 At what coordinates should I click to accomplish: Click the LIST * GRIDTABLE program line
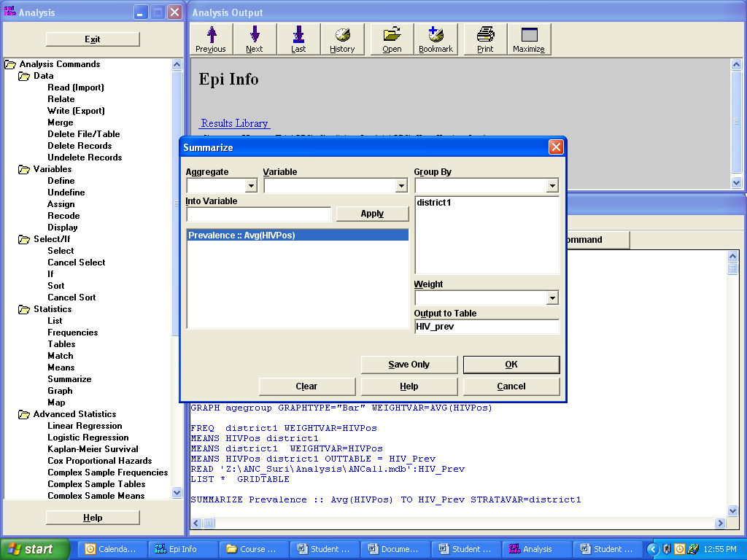[240, 480]
